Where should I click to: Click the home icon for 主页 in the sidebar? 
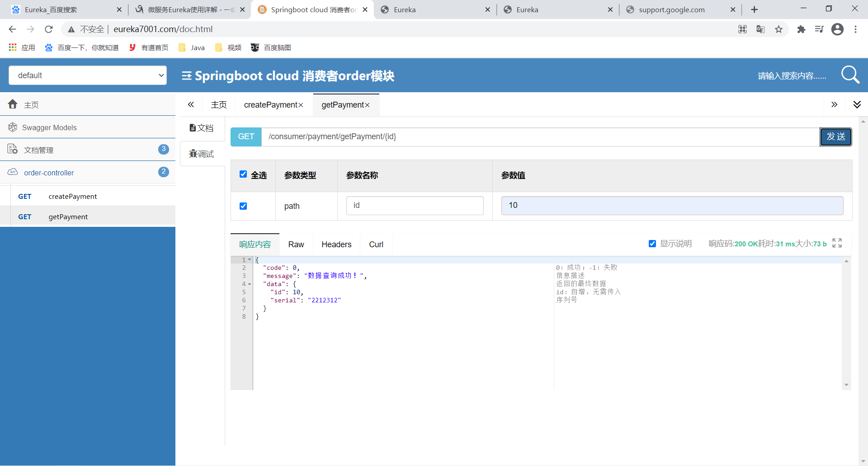pos(13,104)
